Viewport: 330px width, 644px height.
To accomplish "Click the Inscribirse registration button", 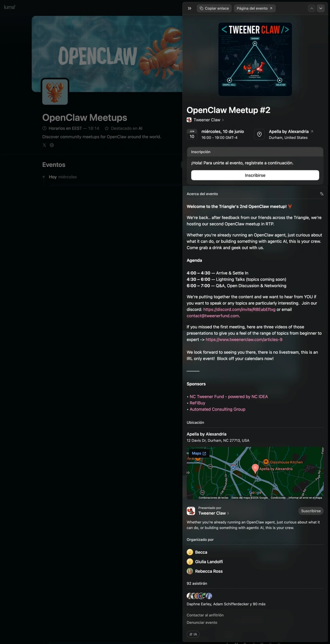I will [255, 175].
